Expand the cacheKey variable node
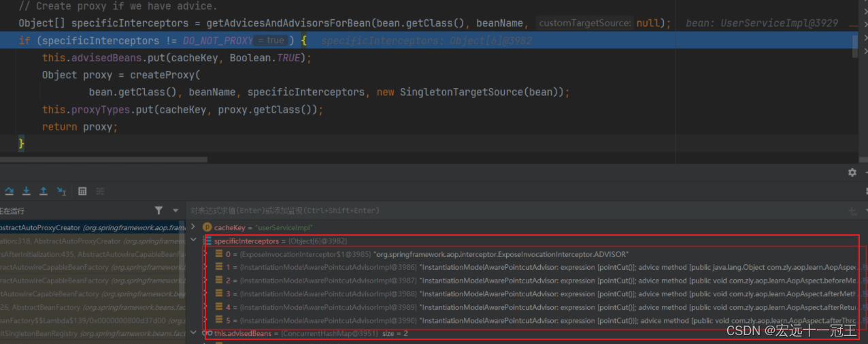The width and height of the screenshot is (868, 344). click(x=194, y=226)
